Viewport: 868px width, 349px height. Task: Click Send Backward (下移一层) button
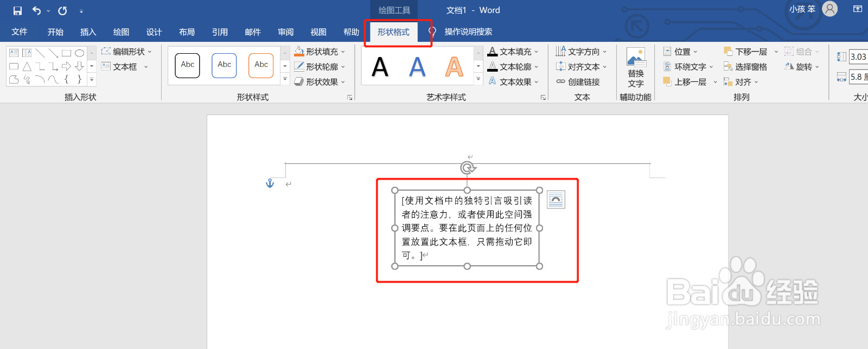click(745, 52)
